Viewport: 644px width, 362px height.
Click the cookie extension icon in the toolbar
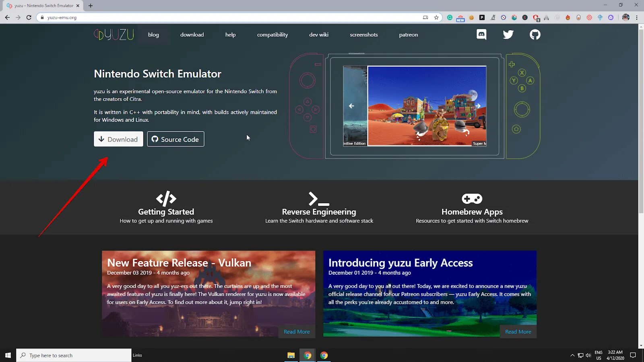pos(471,17)
